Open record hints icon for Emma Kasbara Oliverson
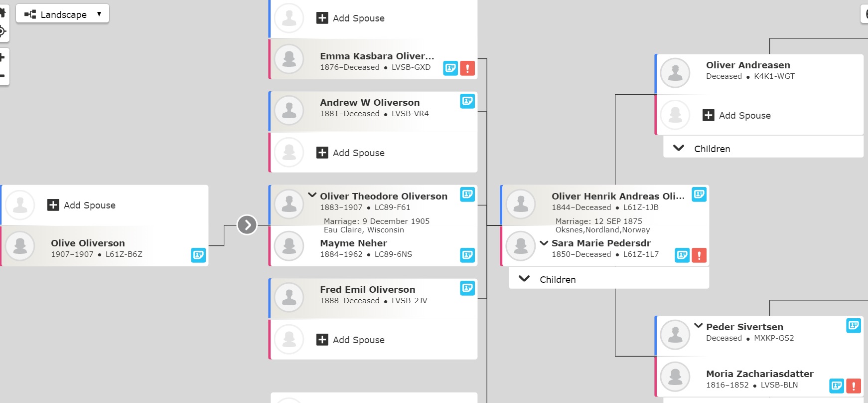 [450, 68]
